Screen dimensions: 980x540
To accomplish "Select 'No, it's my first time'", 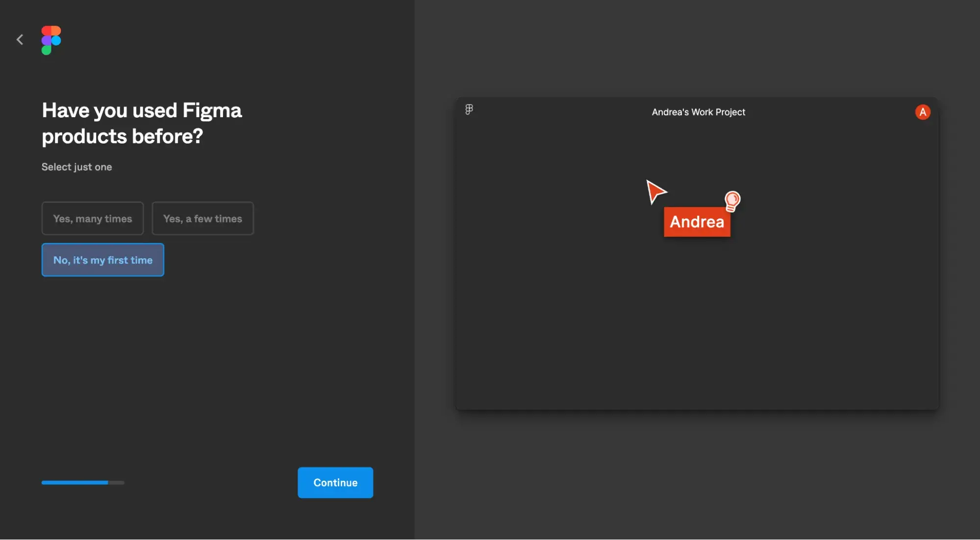I will click(x=103, y=260).
